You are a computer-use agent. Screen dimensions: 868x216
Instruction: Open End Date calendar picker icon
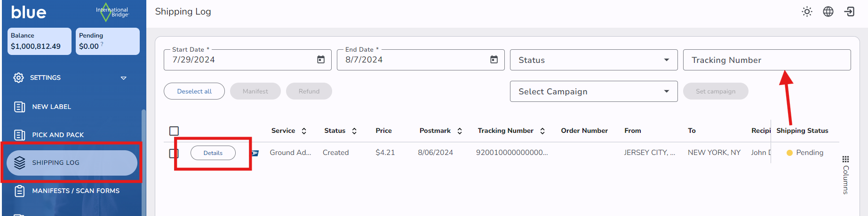tap(494, 60)
